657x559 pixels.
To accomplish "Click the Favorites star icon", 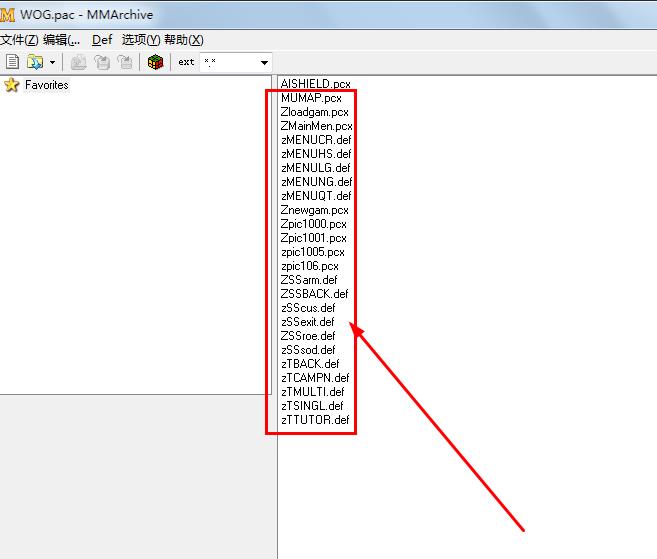I will [x=12, y=85].
